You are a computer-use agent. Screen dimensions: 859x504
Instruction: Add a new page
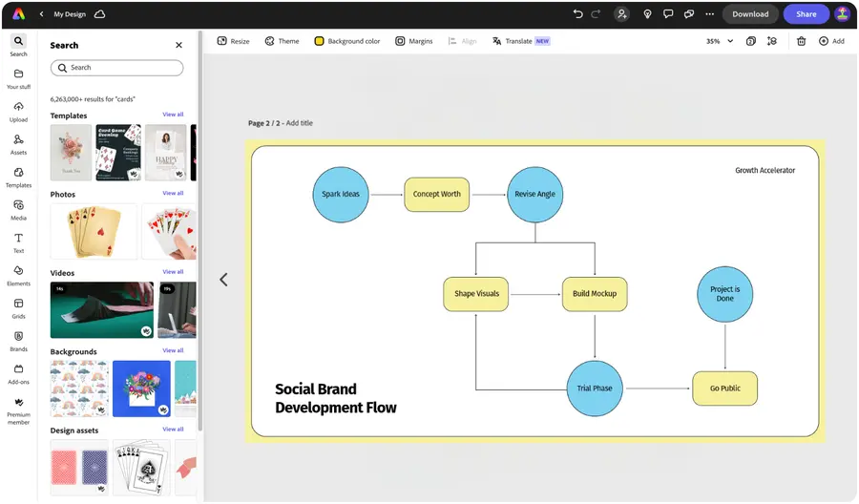tap(831, 41)
